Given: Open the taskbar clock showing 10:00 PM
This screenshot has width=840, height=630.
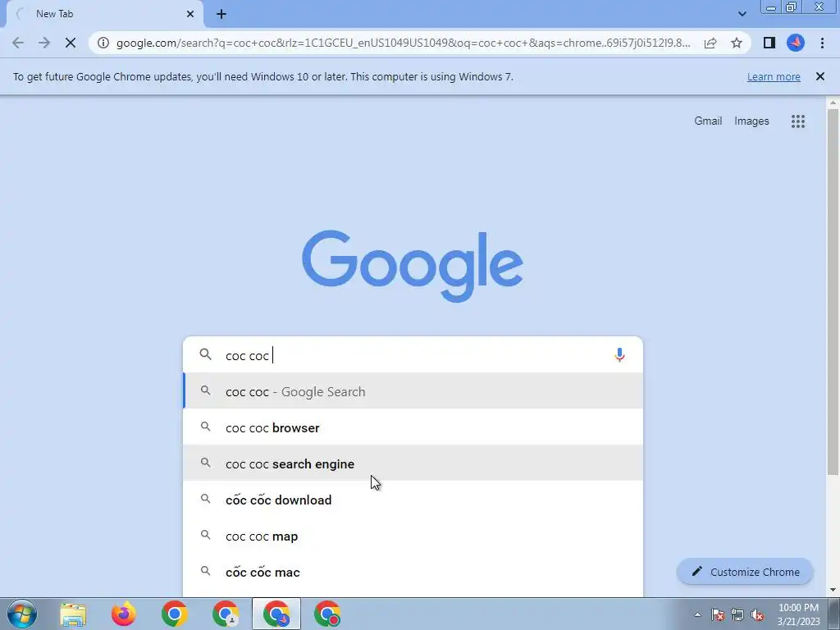Looking at the screenshot, I should pos(798,614).
